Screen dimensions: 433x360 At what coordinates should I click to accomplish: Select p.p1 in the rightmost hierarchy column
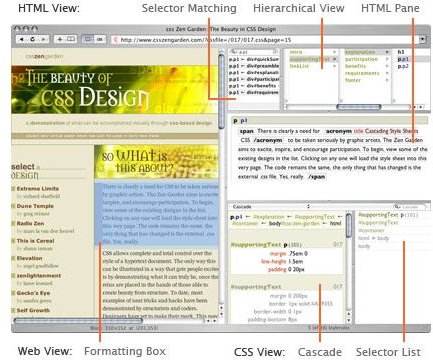403,59
